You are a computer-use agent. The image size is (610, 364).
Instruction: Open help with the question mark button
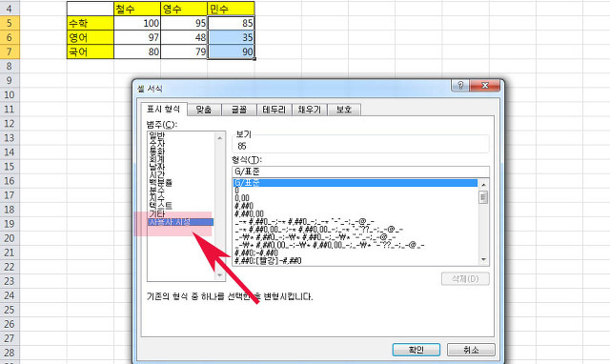pyautogui.click(x=460, y=85)
